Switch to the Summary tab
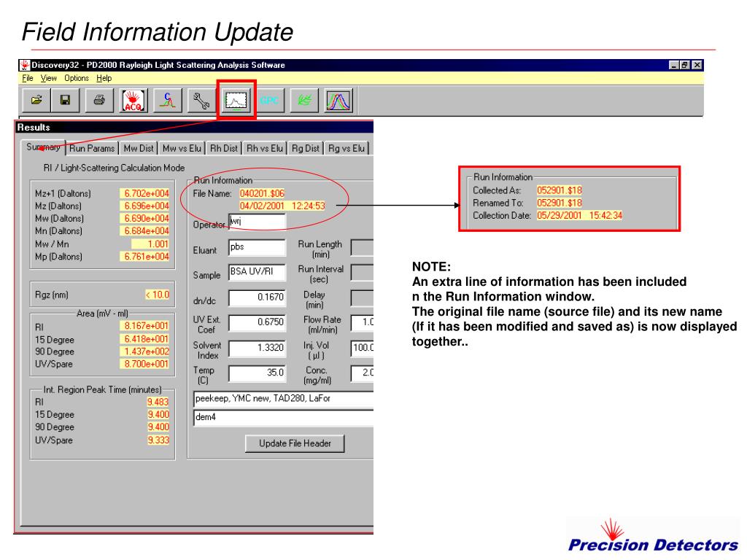Screen dimensions: 747x560 43,147
